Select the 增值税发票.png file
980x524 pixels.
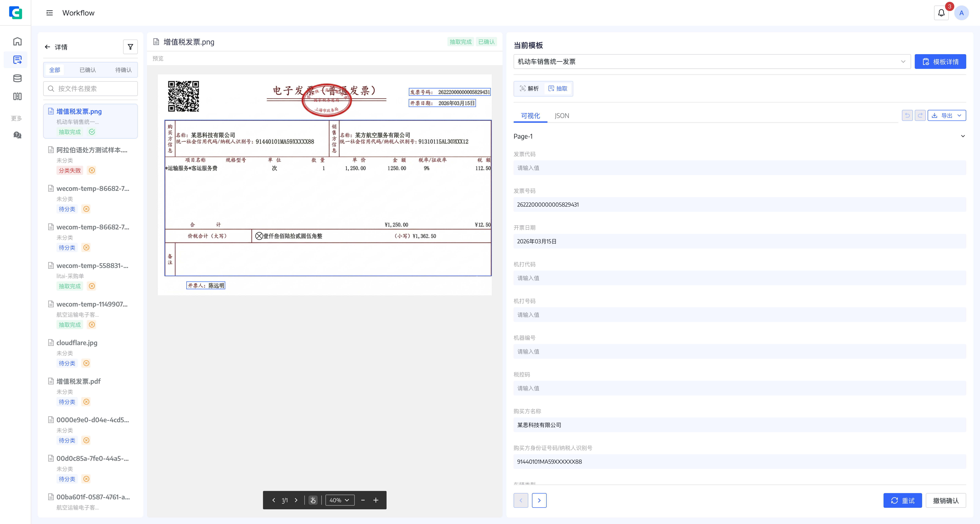click(90, 121)
